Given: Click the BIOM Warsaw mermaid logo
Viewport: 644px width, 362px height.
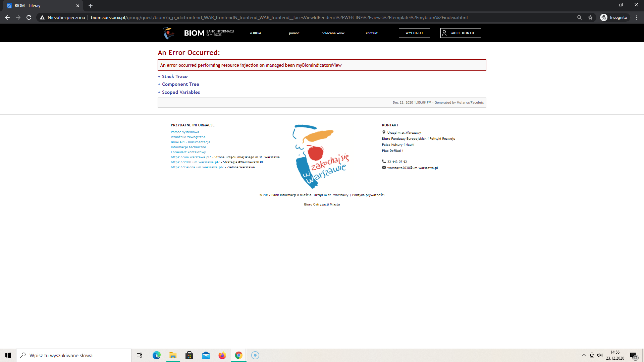Looking at the screenshot, I should 169,33.
